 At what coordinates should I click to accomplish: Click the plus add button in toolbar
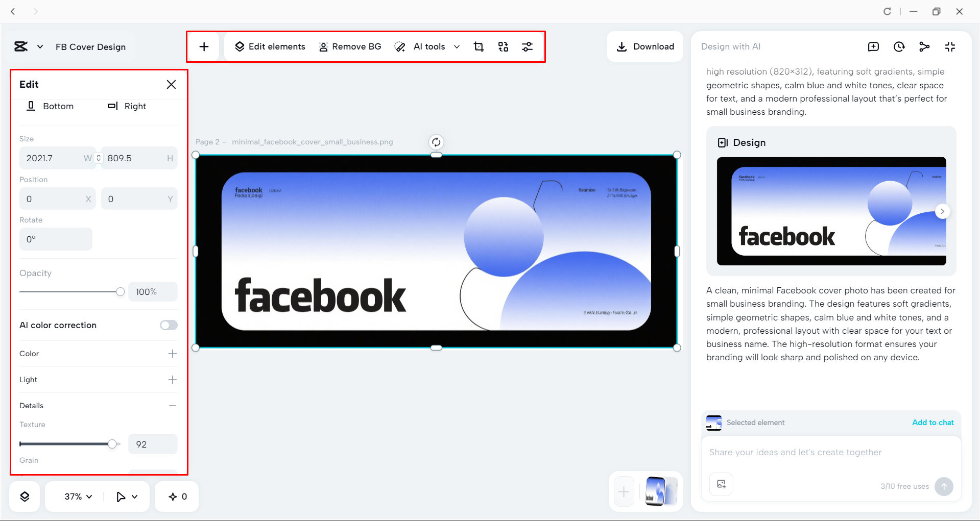point(204,46)
